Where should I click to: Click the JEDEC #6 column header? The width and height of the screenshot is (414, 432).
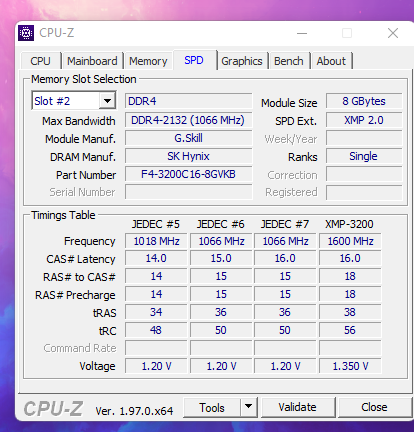coord(220,224)
